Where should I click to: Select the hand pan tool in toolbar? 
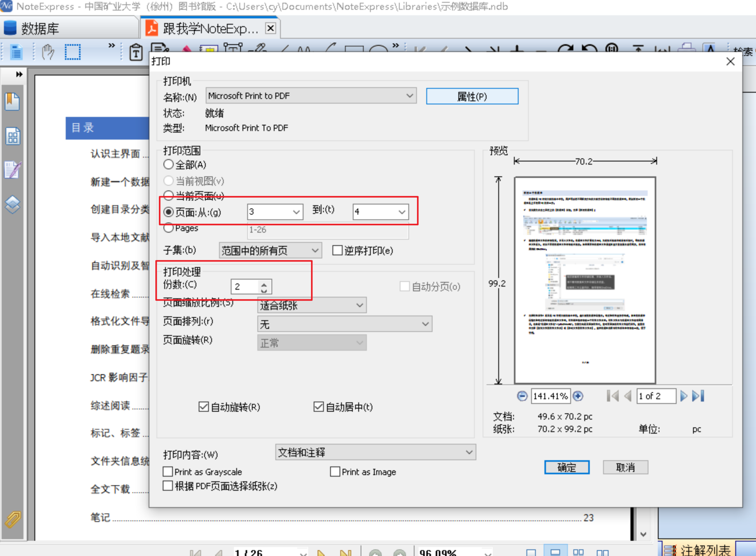(48, 52)
